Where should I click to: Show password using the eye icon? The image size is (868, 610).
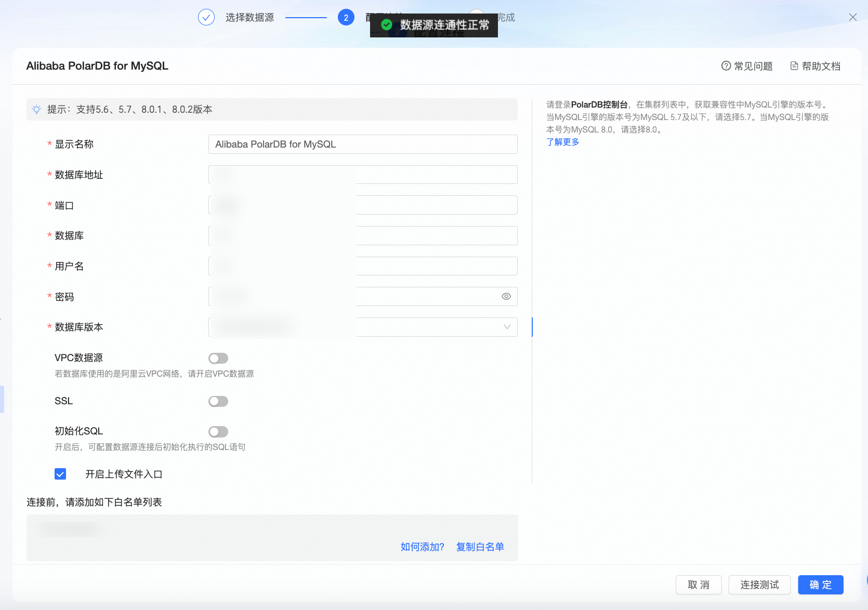click(506, 296)
